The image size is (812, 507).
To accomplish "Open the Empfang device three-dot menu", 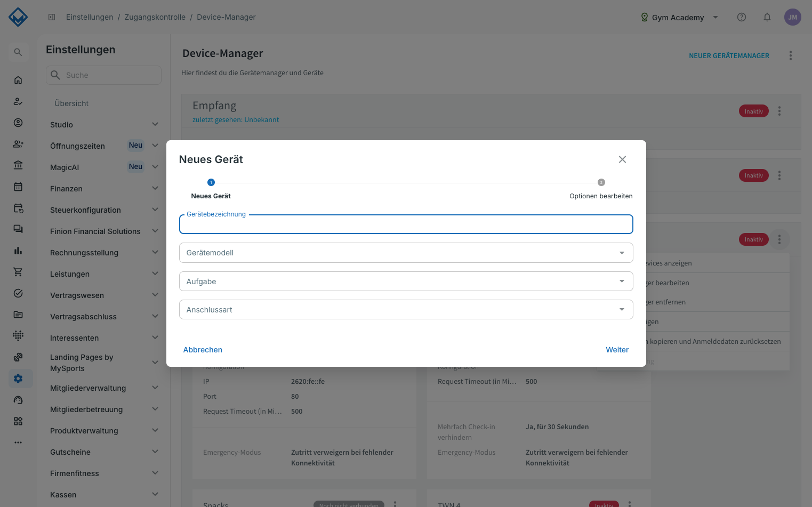I will coord(779,111).
